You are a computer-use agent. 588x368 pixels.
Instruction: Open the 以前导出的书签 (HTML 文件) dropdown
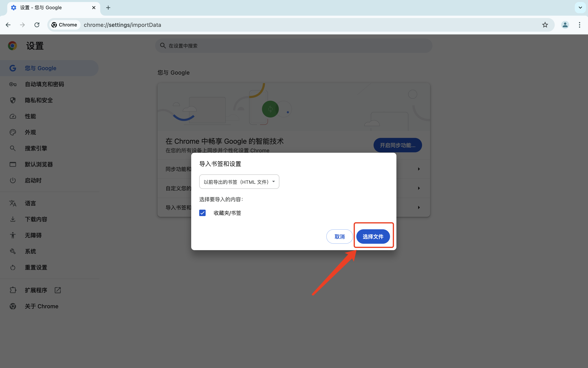(x=239, y=182)
